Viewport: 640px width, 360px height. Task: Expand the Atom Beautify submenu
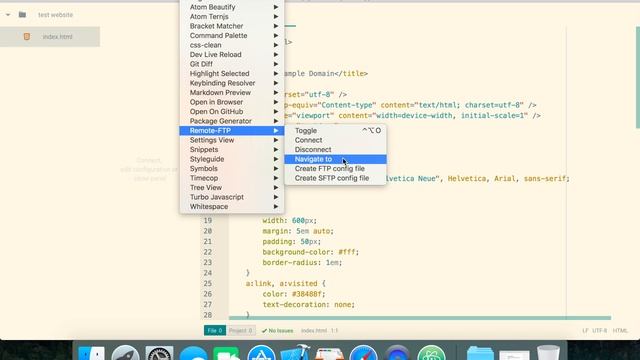[232, 7]
